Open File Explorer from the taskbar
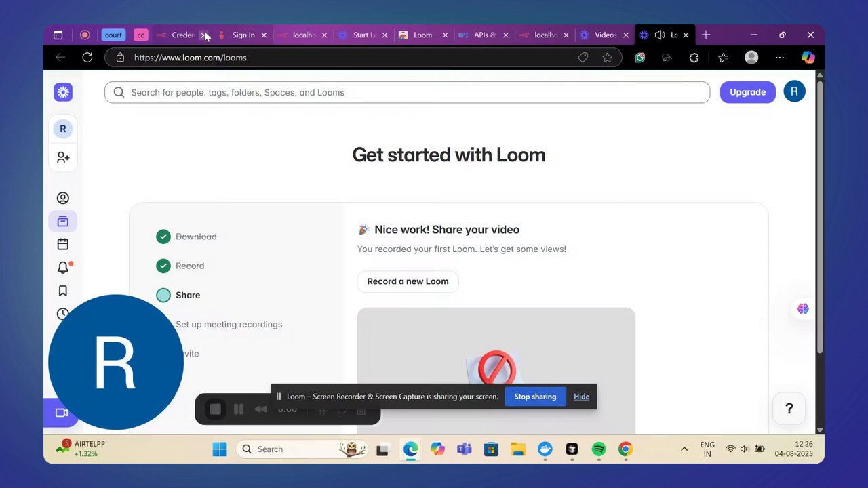 pyautogui.click(x=518, y=449)
